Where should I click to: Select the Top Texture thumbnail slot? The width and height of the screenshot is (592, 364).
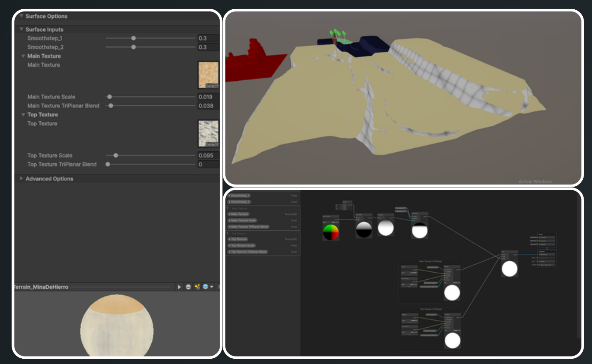click(x=208, y=134)
